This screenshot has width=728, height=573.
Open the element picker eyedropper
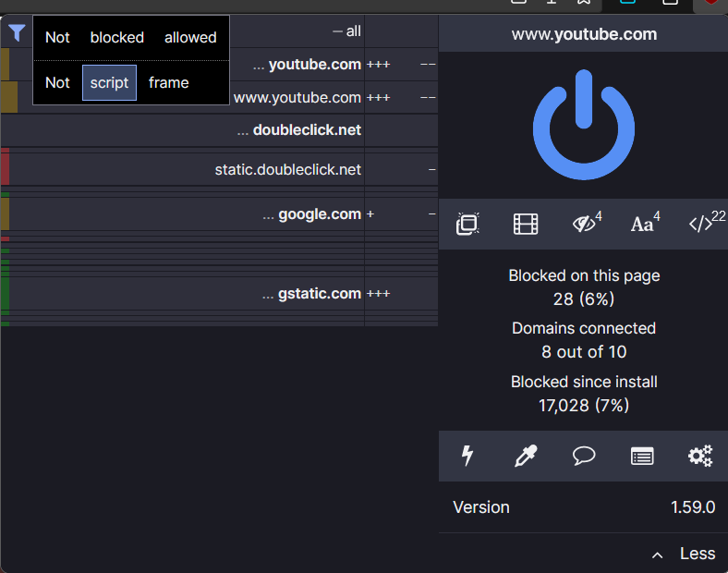click(526, 456)
